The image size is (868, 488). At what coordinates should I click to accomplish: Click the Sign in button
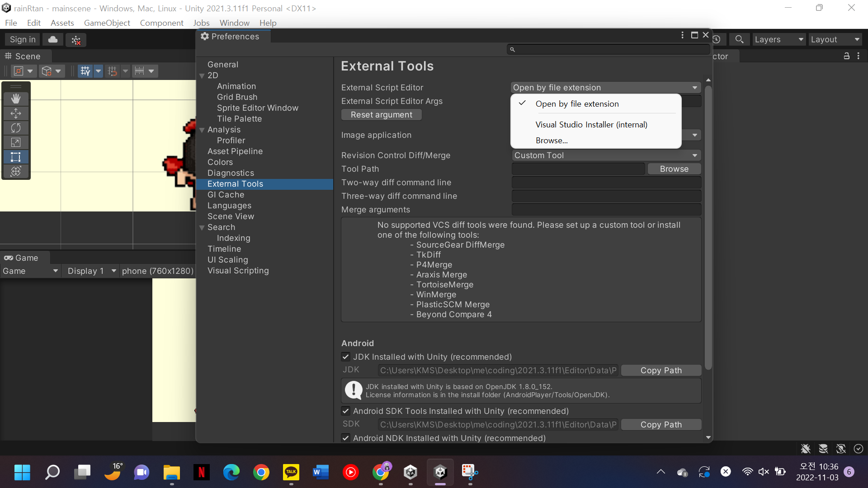23,40
